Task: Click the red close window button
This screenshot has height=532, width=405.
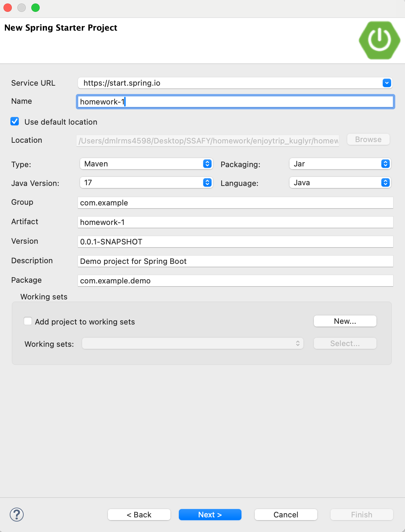Action: (x=8, y=8)
